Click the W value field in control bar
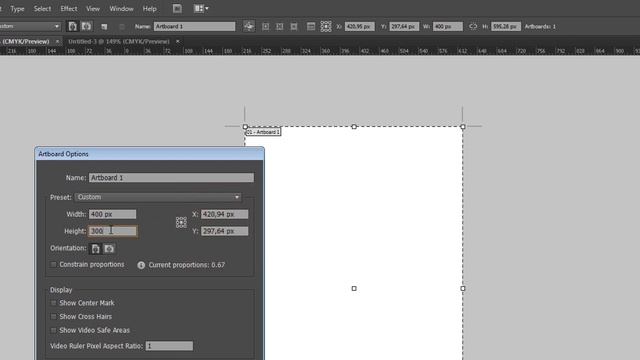Image resolution: width=640 pixels, height=360 pixels. (x=448, y=27)
